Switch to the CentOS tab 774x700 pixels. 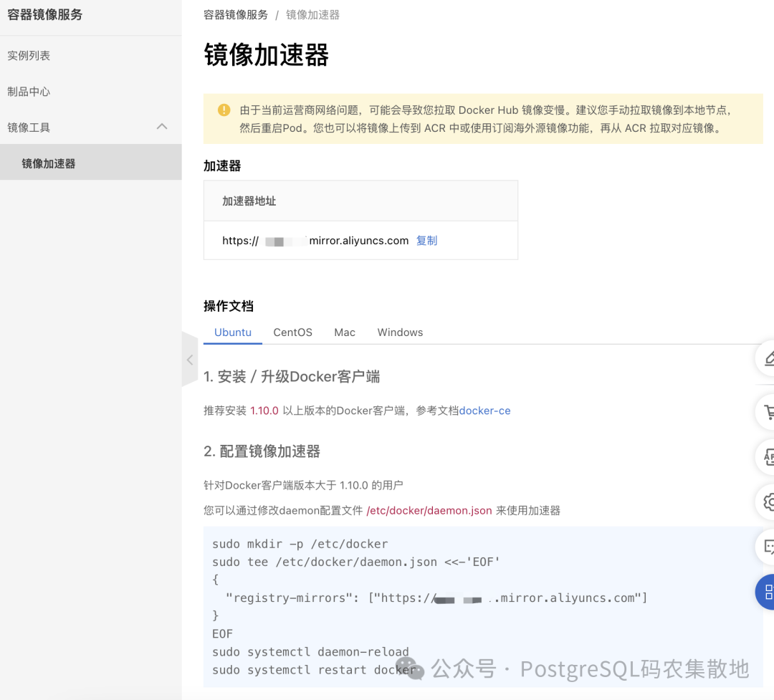tap(292, 332)
